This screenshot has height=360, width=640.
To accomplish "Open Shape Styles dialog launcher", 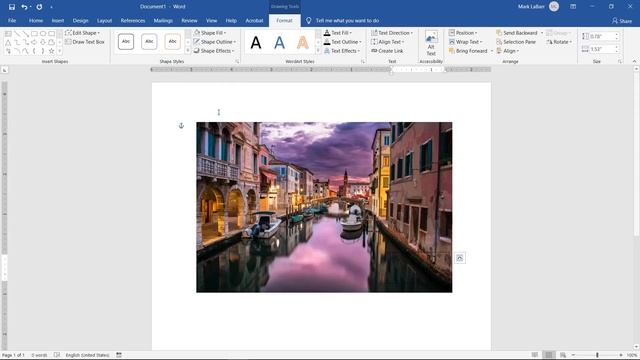I will pyautogui.click(x=237, y=62).
